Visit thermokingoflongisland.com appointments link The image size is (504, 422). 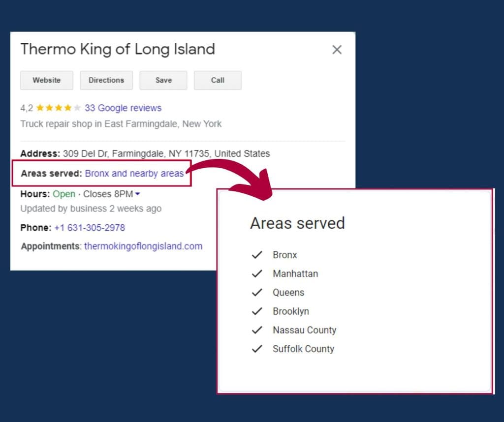click(x=143, y=246)
